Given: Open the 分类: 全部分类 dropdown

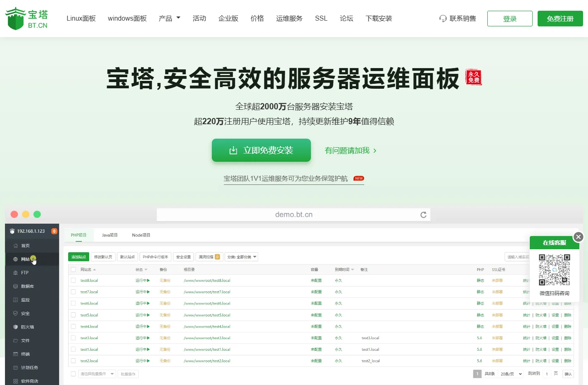Looking at the screenshot, I should [241, 257].
